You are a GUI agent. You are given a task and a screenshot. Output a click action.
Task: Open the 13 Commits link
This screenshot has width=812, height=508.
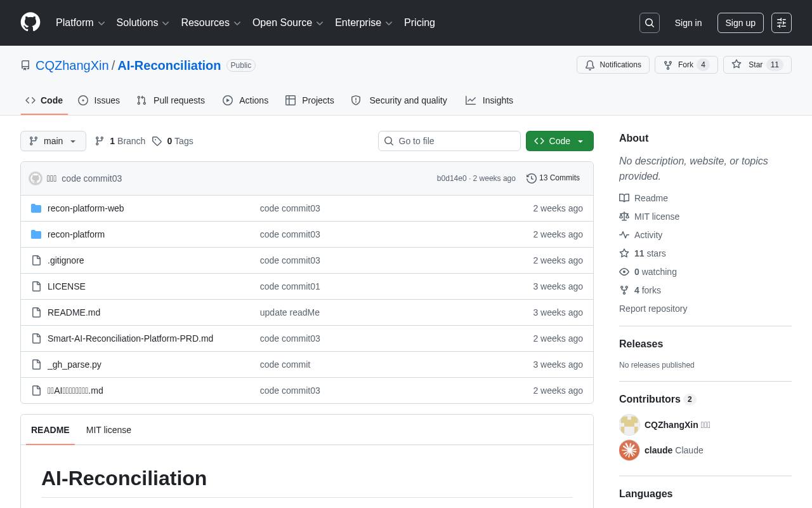coord(553,178)
